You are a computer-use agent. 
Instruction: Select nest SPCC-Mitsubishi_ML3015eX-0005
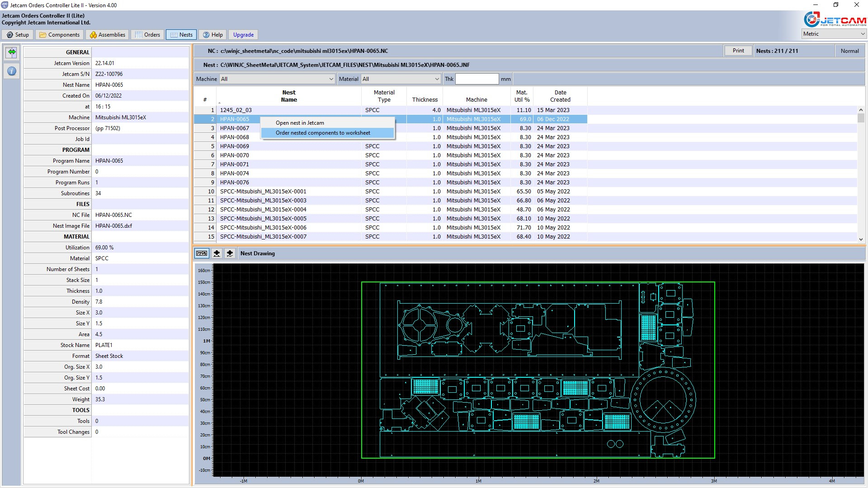391,219
